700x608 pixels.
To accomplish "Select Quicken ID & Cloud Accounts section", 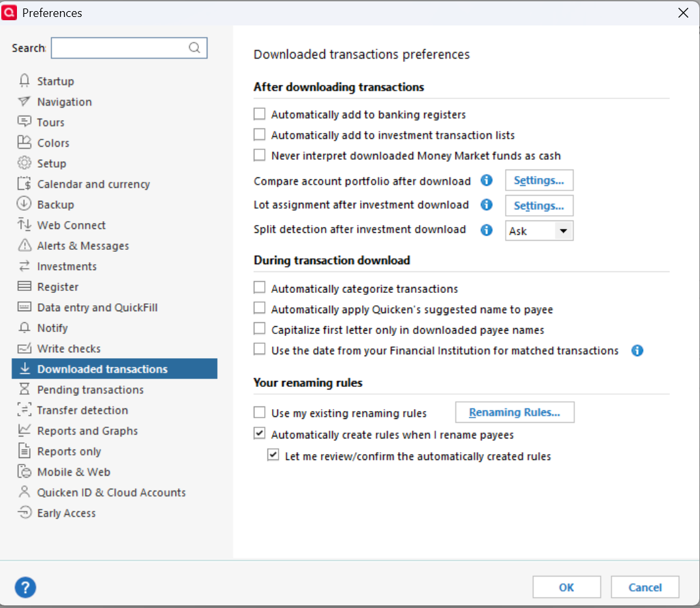I will pos(114,492).
